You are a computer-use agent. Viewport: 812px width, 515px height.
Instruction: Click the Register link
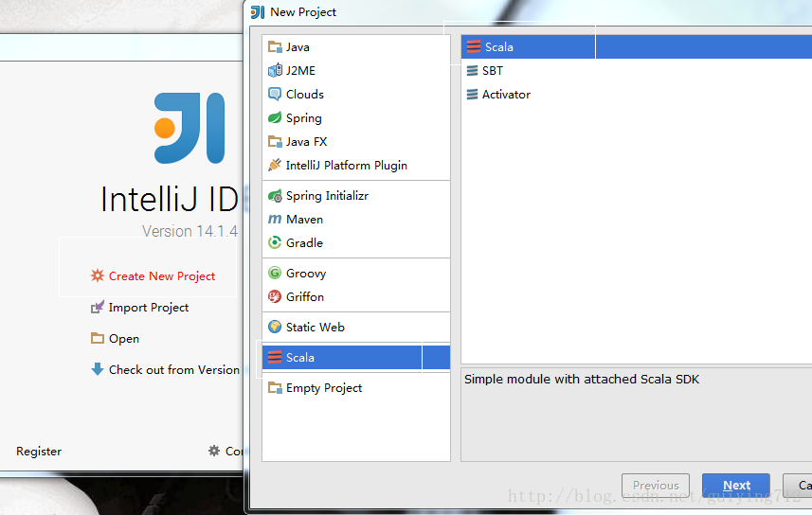39,452
